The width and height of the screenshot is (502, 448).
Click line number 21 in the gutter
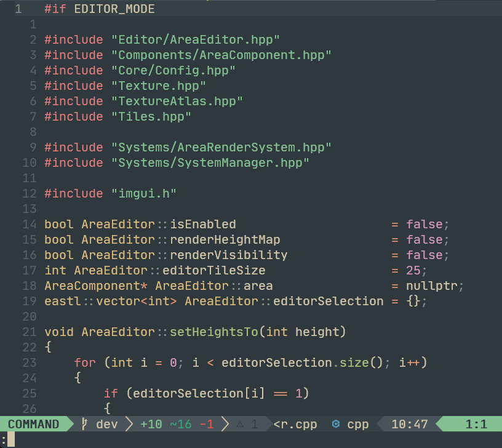30,332
